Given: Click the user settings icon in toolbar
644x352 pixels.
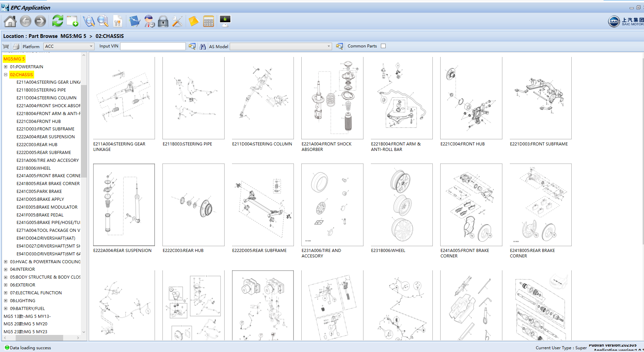Looking at the screenshot, I should click(149, 22).
